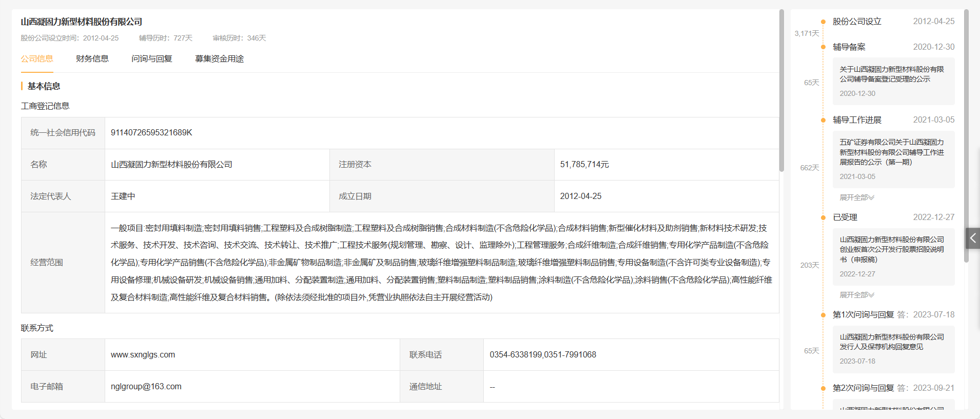Switch to the 财务信息 tab
Viewport: 980px width, 419px height.
[92, 59]
